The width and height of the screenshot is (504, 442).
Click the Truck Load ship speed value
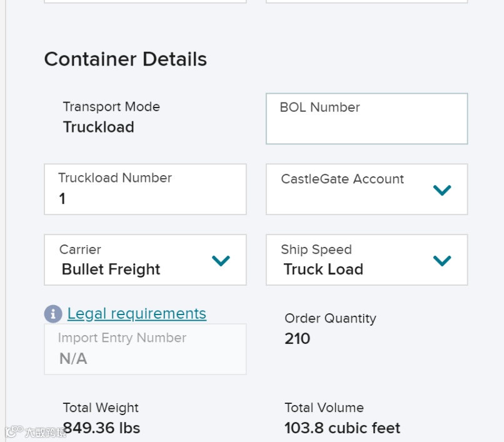(323, 269)
